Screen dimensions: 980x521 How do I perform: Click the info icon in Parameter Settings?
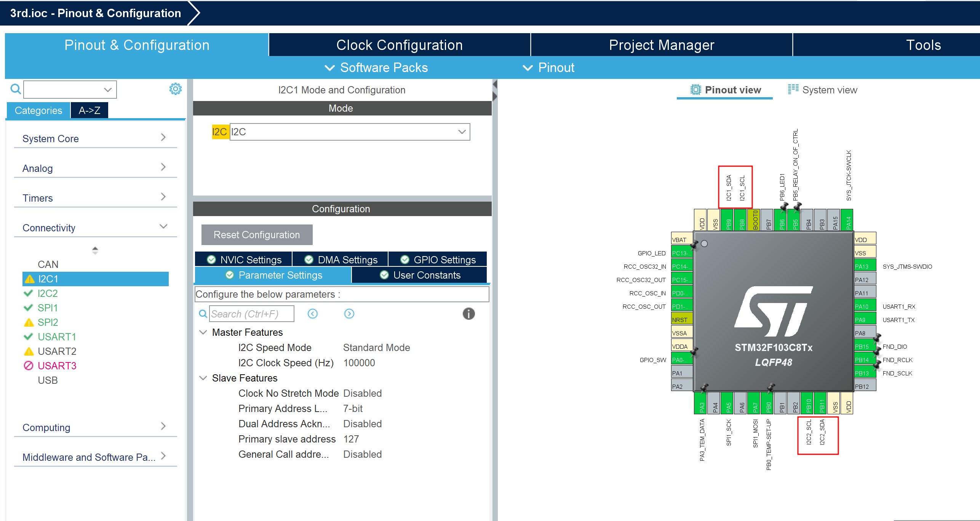[468, 314]
